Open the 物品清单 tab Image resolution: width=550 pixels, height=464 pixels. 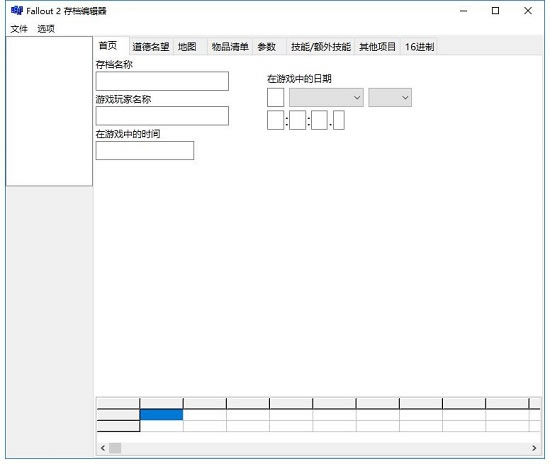click(x=230, y=47)
